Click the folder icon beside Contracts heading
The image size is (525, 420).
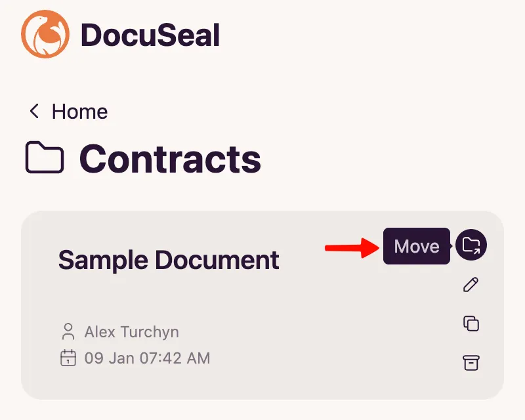pyautogui.click(x=44, y=157)
